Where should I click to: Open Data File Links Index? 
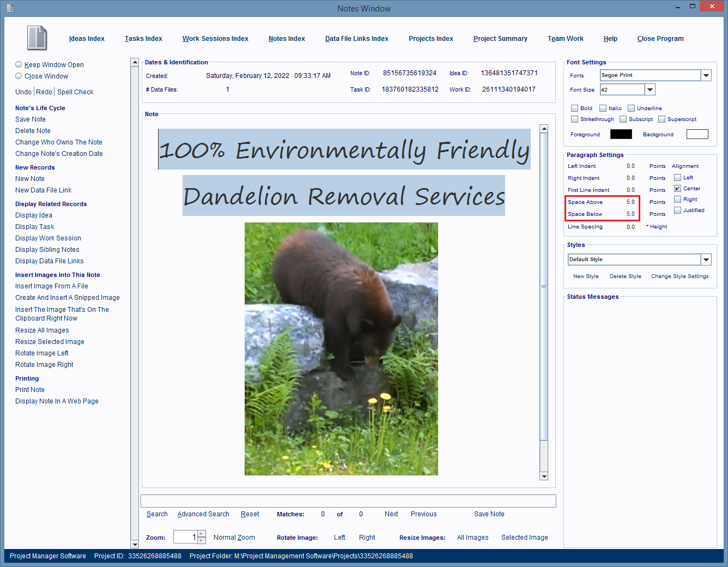(357, 39)
